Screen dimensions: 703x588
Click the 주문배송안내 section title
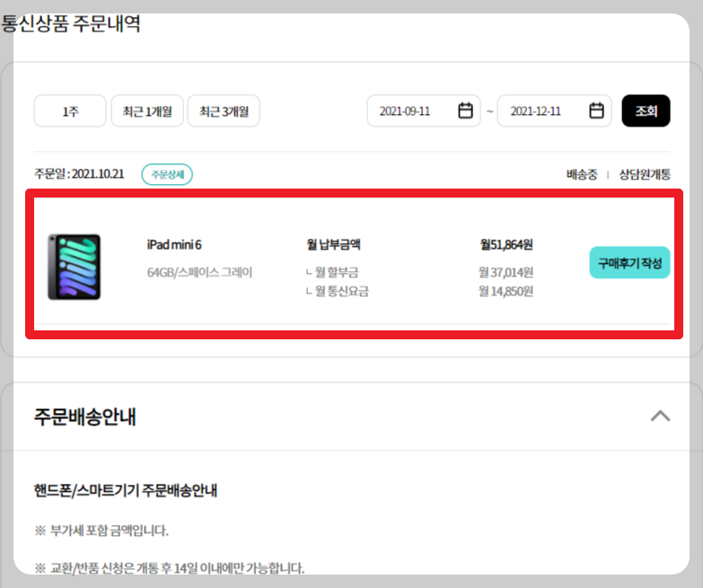click(x=84, y=417)
